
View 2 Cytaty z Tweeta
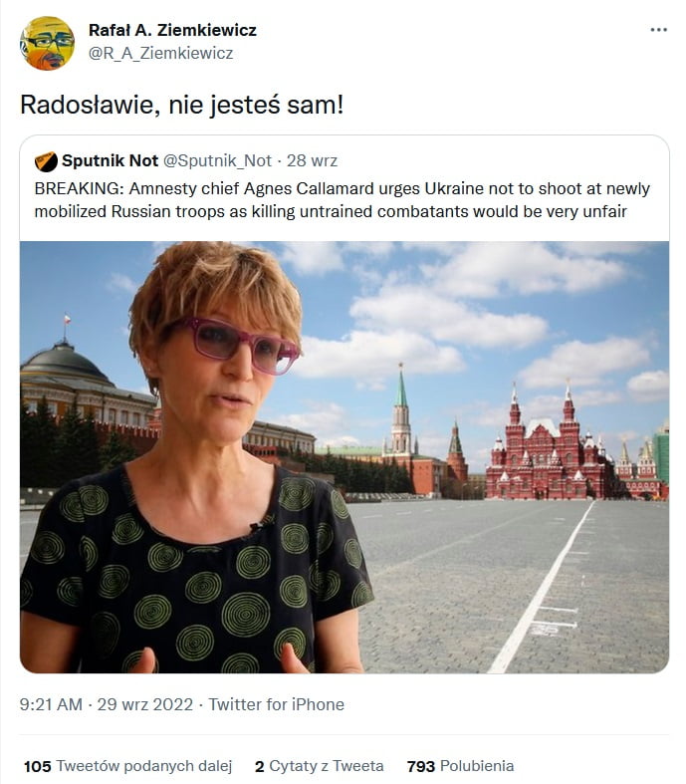320,766
